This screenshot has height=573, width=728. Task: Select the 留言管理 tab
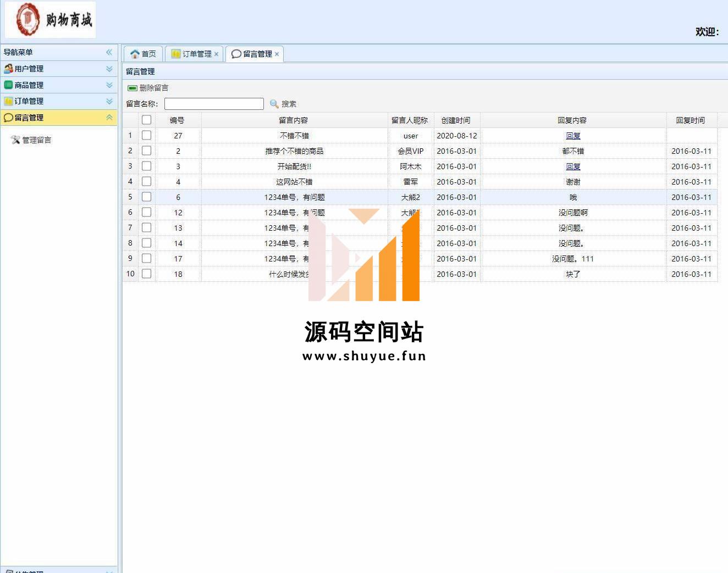[255, 54]
